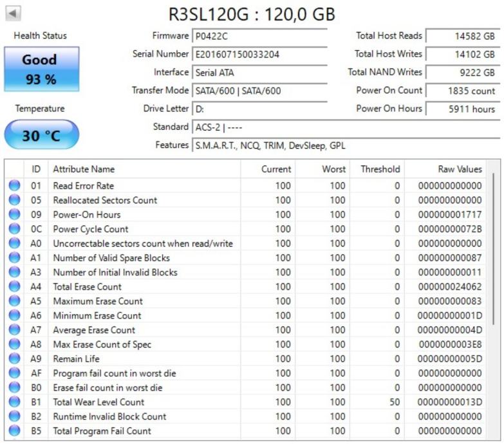Click raw value 000000000087
Screen dimensions: 504x444
(450, 257)
